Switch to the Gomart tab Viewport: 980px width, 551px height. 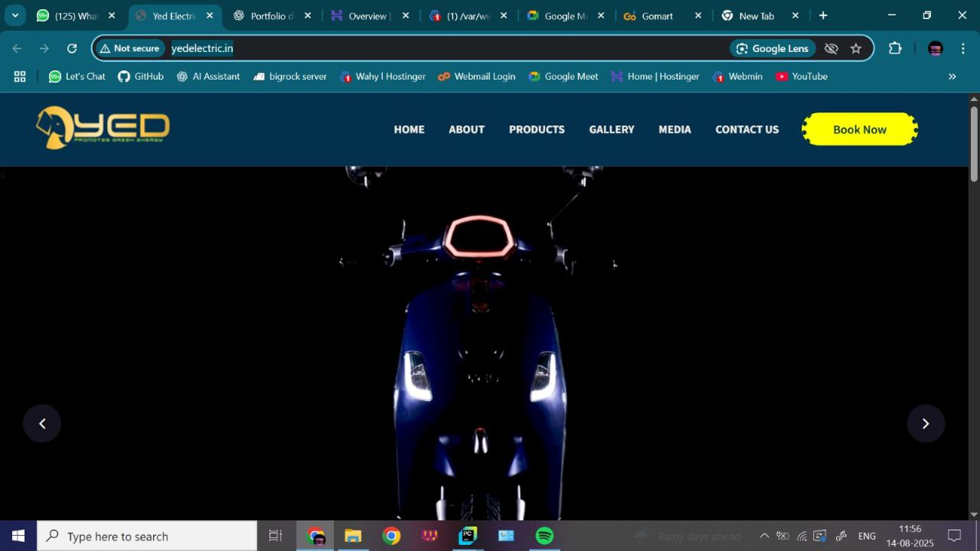point(656,16)
